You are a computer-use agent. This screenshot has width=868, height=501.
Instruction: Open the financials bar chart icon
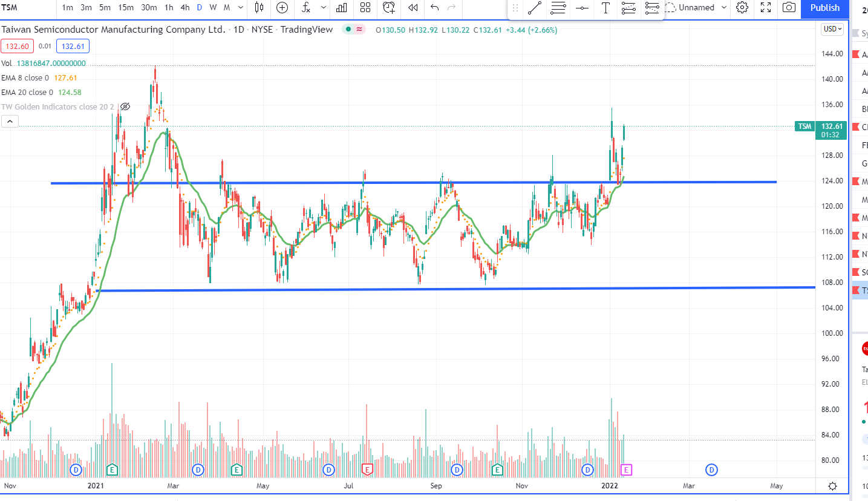(342, 8)
